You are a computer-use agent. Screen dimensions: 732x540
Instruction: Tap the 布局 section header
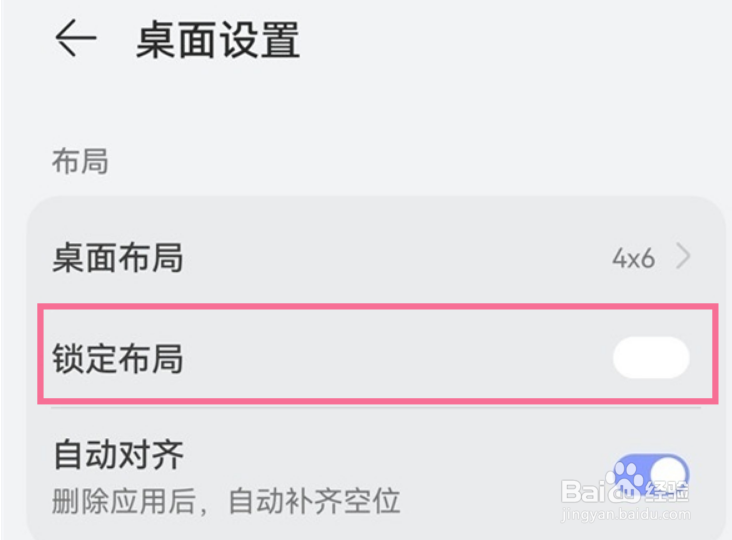[80, 161]
